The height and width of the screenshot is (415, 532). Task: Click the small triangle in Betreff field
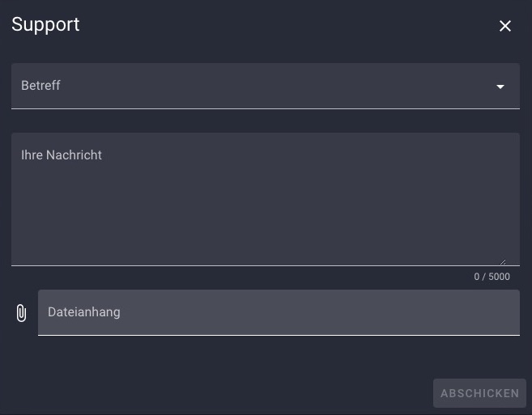click(500, 87)
